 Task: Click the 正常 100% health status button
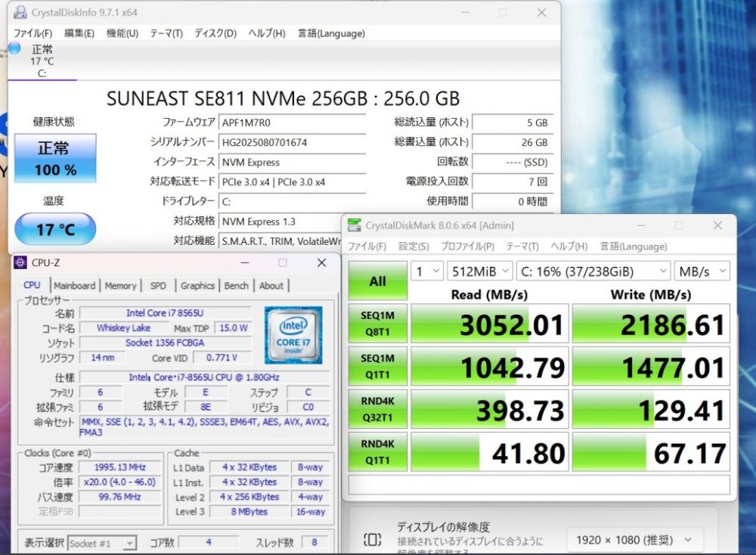point(55,158)
